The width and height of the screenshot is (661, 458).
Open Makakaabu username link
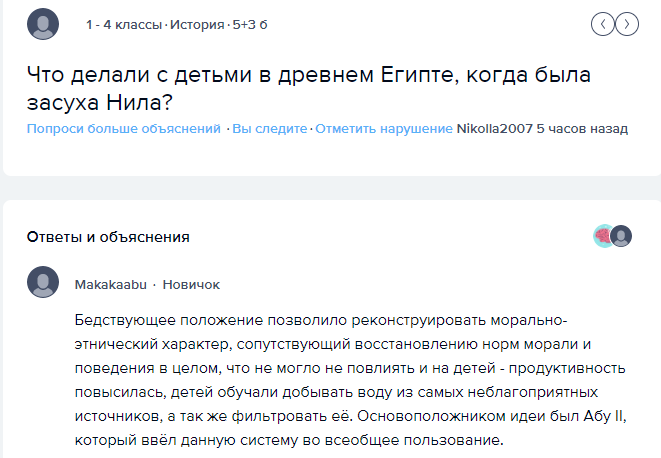point(111,285)
